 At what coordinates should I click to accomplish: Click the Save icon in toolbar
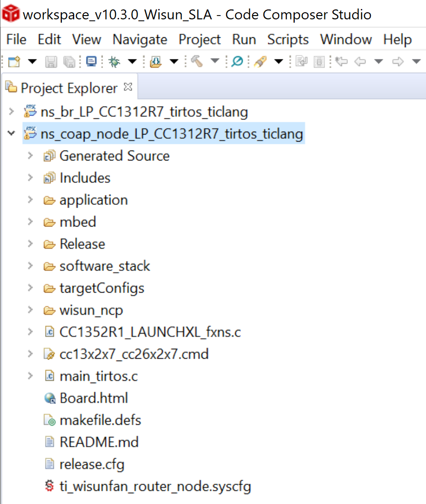click(51, 61)
